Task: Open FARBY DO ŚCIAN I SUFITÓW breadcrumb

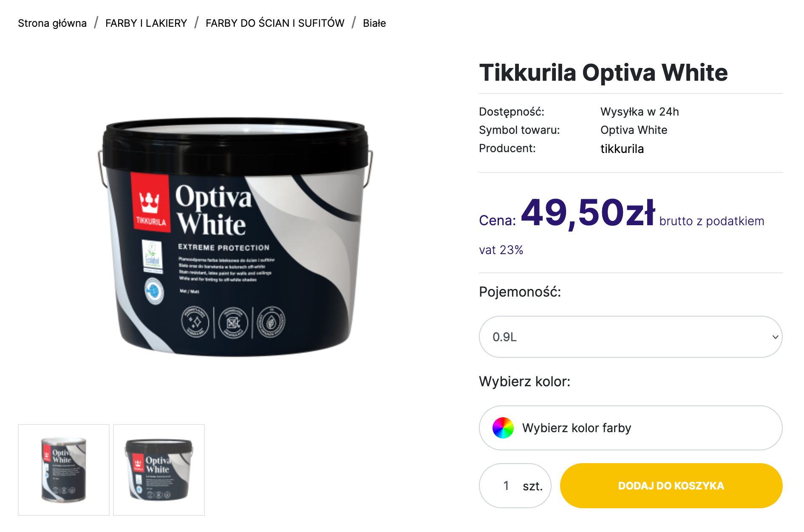Action: (x=275, y=23)
